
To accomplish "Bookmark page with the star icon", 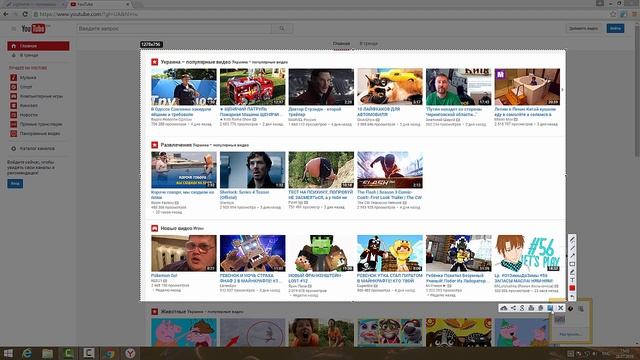I will click(x=613, y=14).
